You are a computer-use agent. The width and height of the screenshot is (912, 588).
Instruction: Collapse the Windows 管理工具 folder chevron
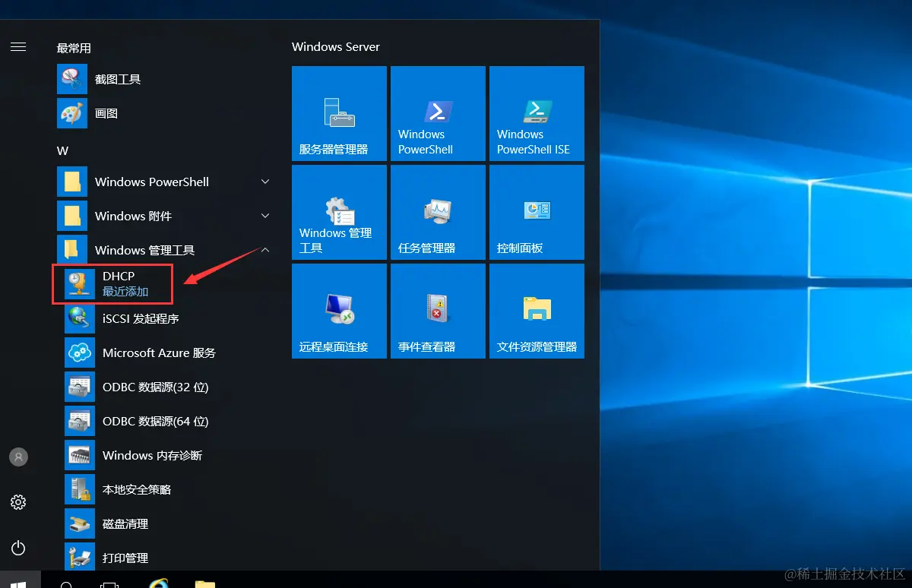[x=265, y=250]
